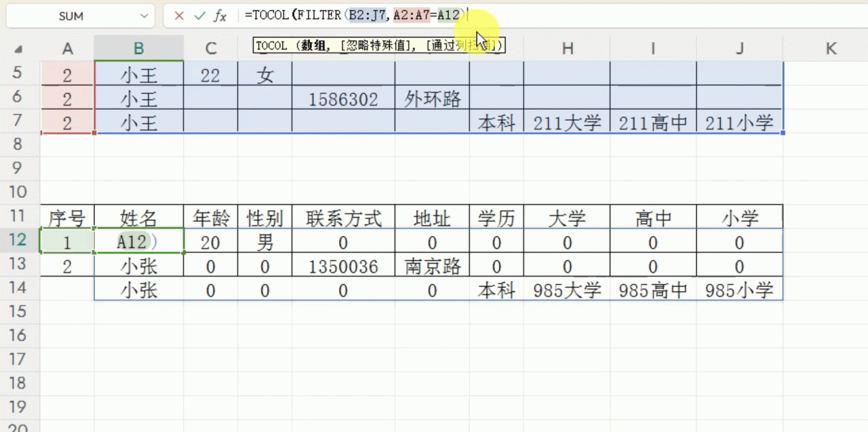The image size is (868, 432).
Task: Click cell containing 985大学
Action: coord(567,290)
